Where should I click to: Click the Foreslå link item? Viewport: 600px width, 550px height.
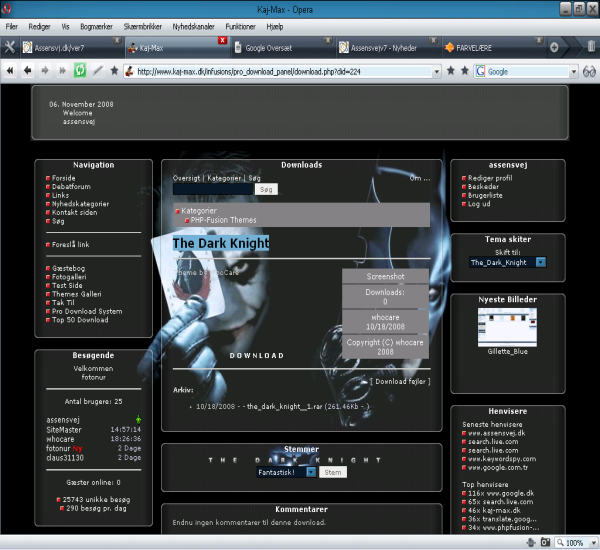click(x=70, y=244)
